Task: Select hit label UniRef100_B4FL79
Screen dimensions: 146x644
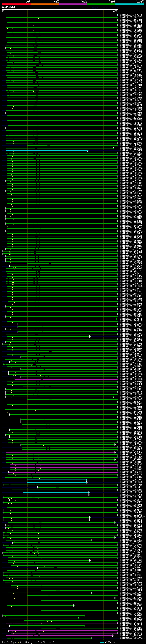Action: [x=131, y=53]
